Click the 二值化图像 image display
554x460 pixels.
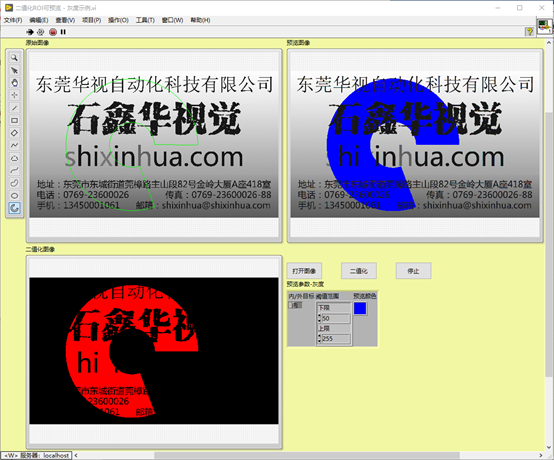[154, 352]
